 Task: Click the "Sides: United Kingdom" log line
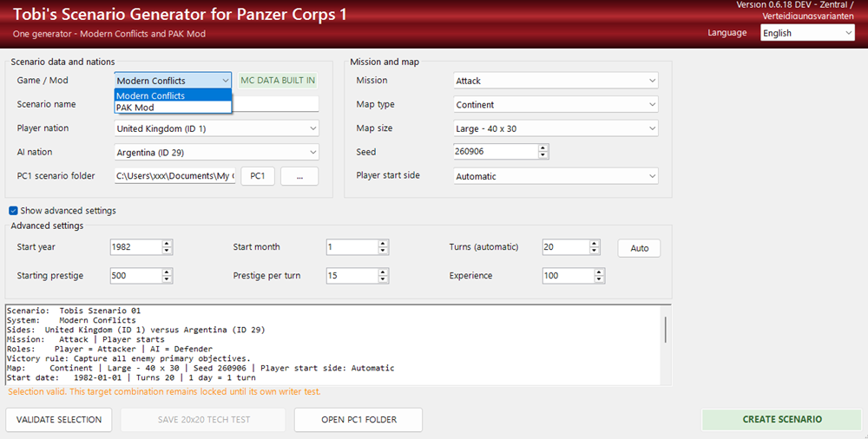[135, 330]
